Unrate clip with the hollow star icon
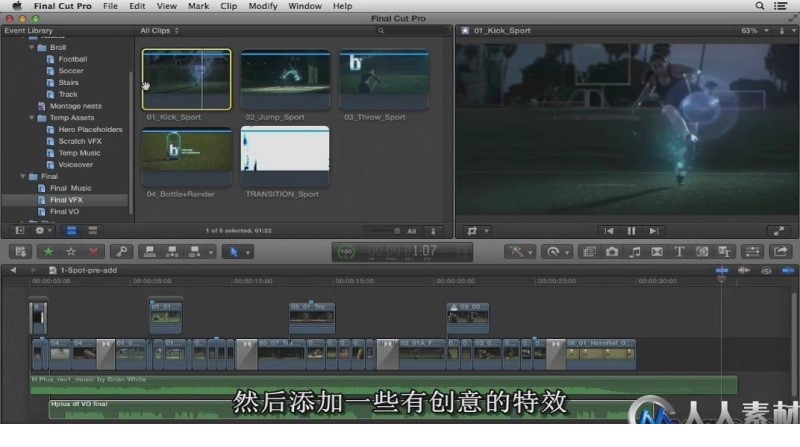Image resolution: width=800 pixels, height=447 pixels. coord(71,252)
